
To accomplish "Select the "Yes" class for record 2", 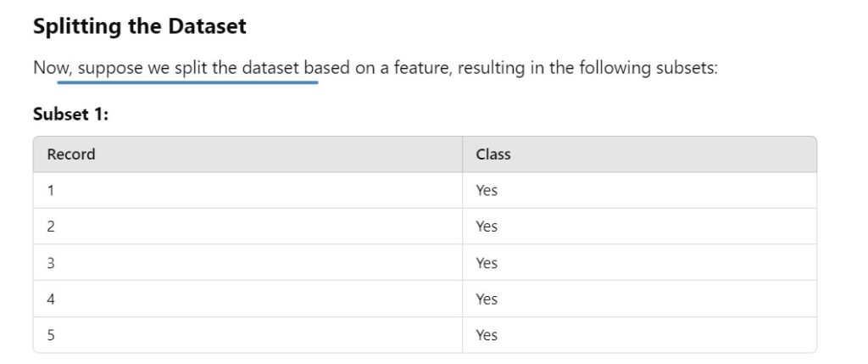I will coord(487,227).
